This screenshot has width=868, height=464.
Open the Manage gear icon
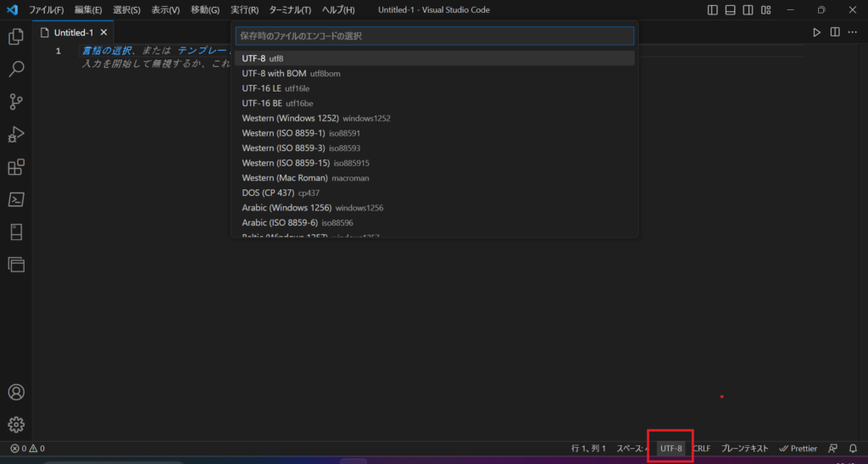click(16, 425)
